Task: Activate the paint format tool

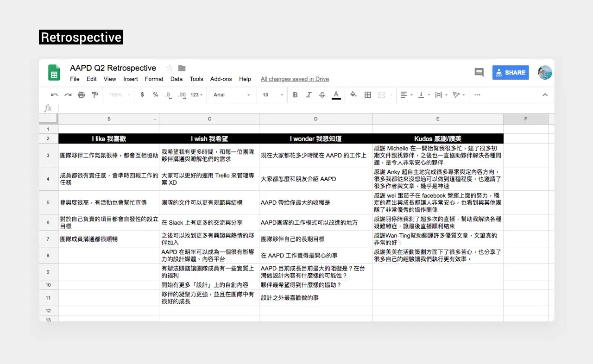Action: (95, 95)
